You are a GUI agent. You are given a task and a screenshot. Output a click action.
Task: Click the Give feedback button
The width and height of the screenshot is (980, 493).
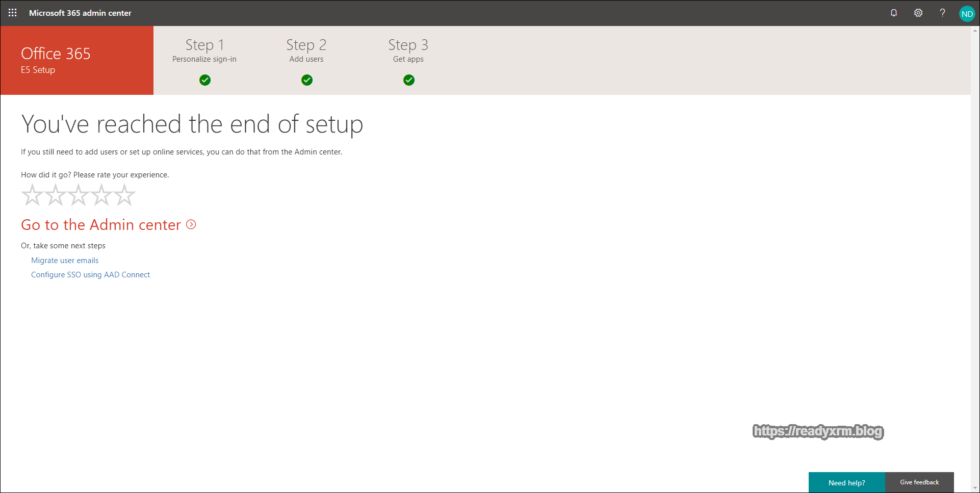point(919,482)
